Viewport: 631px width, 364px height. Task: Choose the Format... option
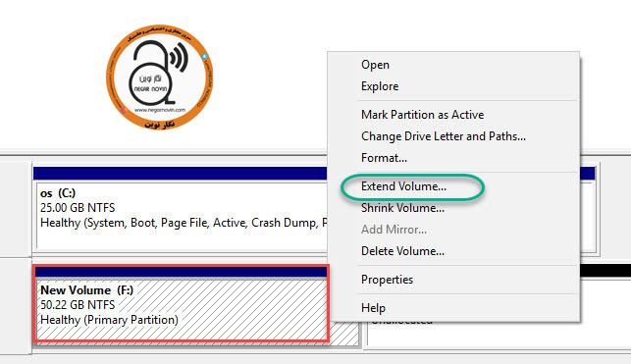(384, 158)
